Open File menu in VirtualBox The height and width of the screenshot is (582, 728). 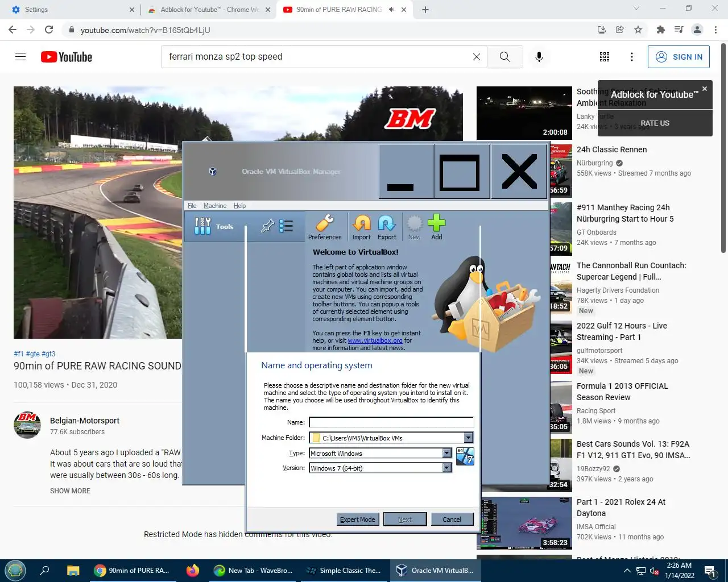click(192, 206)
